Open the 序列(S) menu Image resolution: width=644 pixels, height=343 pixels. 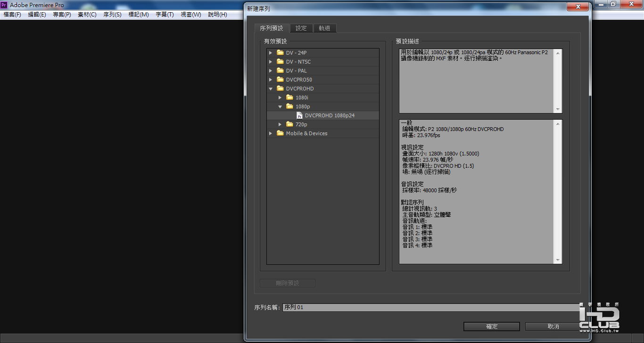(x=112, y=15)
